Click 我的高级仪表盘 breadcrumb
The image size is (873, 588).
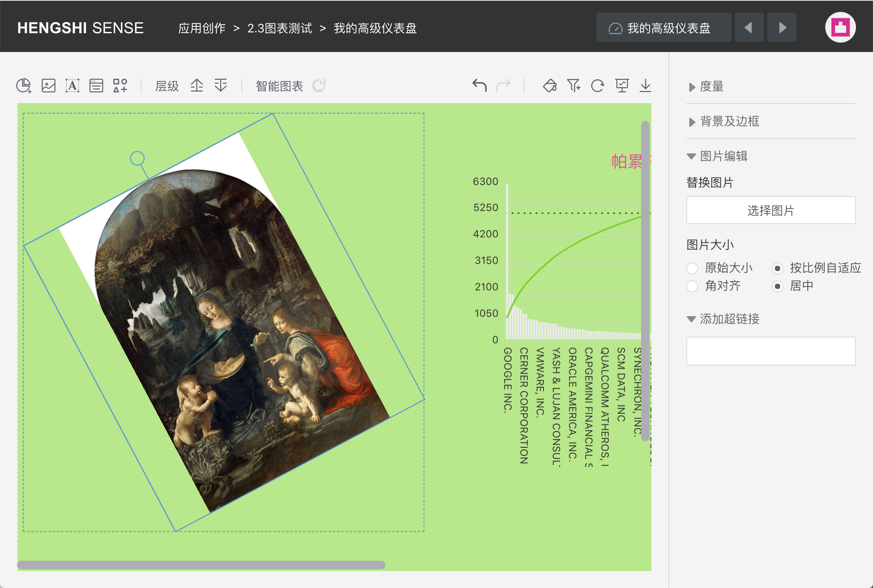point(375,28)
